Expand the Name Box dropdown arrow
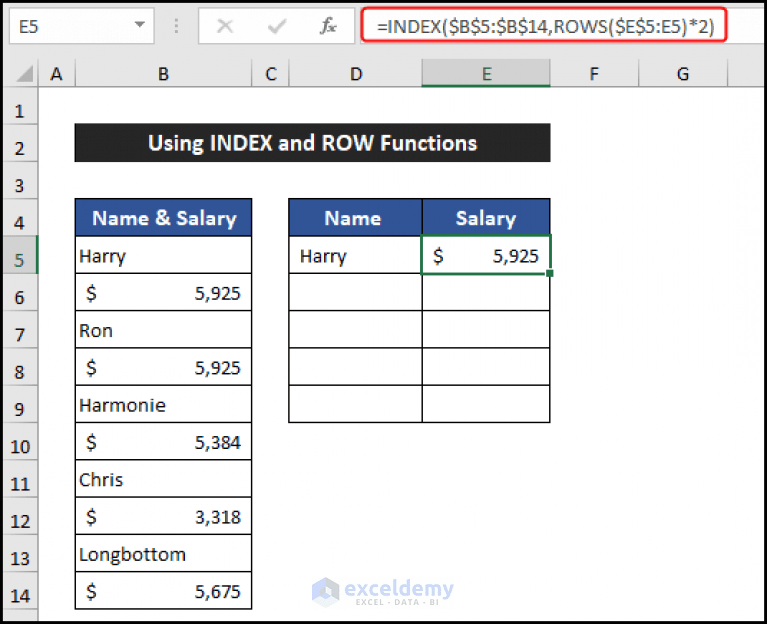This screenshot has height=624, width=767. tap(140, 24)
